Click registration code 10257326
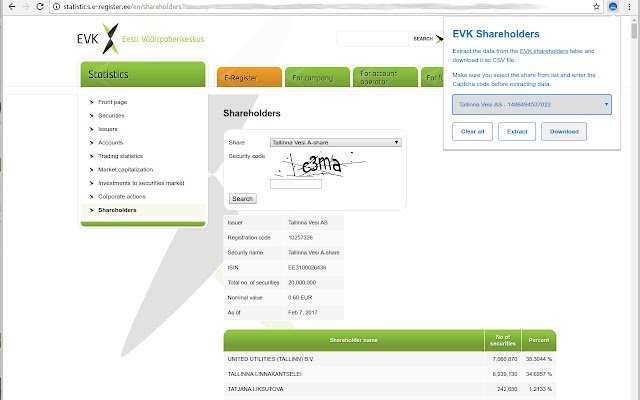The height and width of the screenshot is (400, 640). [x=300, y=238]
